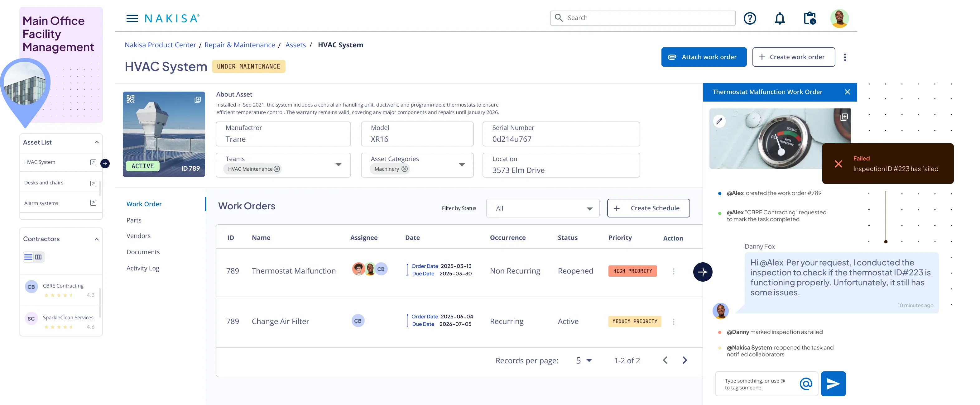Viewport: 980px width, 405px height.
Task: Click the plus circle beside Asset List
Action: 105,164
